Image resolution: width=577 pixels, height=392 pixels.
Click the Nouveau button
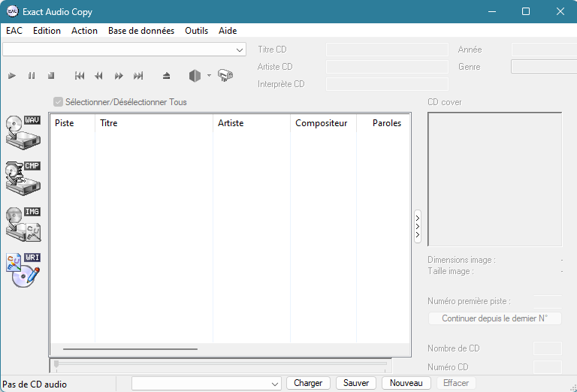tap(406, 383)
